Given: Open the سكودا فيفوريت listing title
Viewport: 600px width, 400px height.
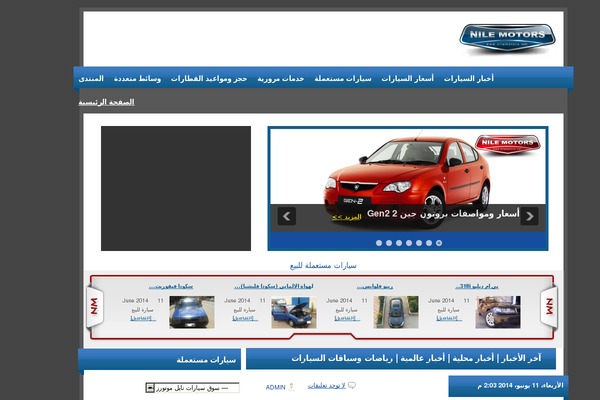Looking at the screenshot, I should point(171,286).
